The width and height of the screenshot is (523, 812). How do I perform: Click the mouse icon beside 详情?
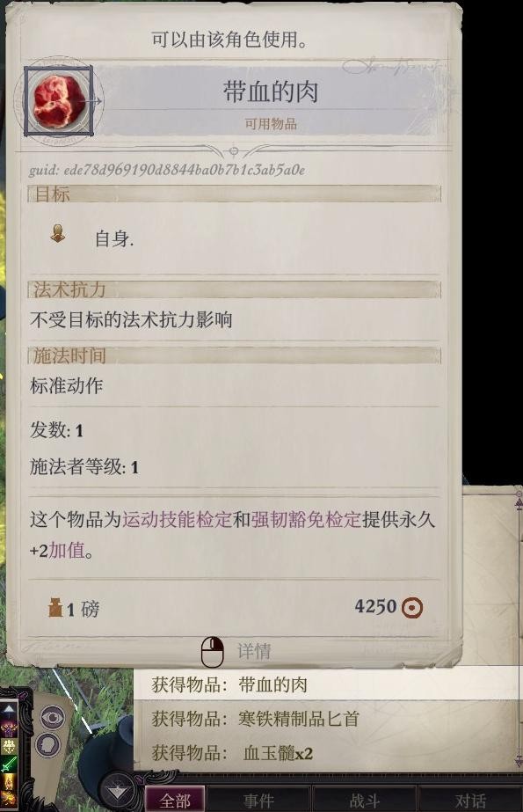[212, 652]
